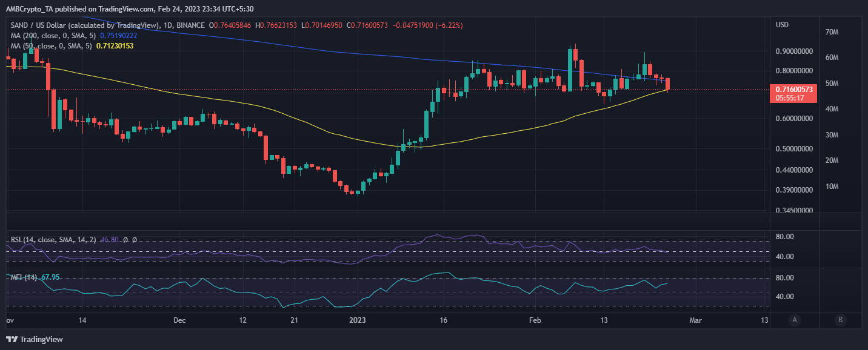Click the 2023 marker on the time axis
Image resolution: width=868 pixels, height=350 pixels.
357,320
